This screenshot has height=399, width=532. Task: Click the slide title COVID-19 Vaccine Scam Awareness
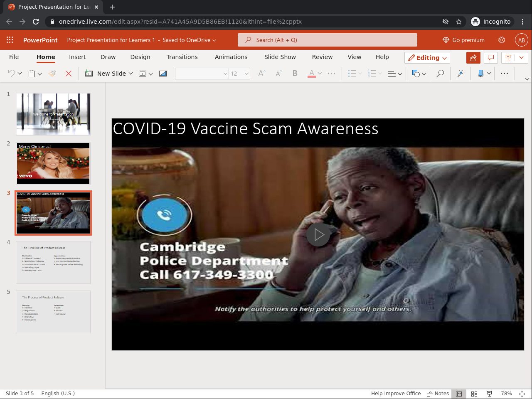click(x=246, y=129)
